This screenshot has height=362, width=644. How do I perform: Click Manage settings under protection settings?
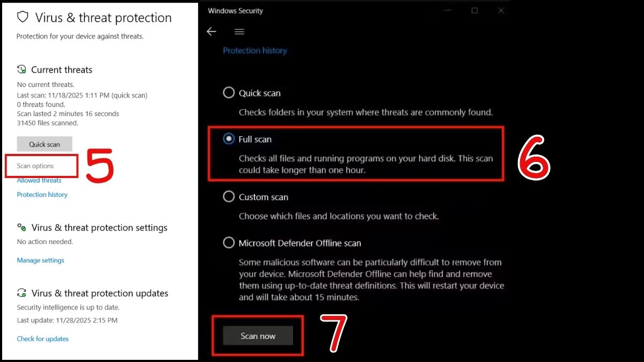40,260
